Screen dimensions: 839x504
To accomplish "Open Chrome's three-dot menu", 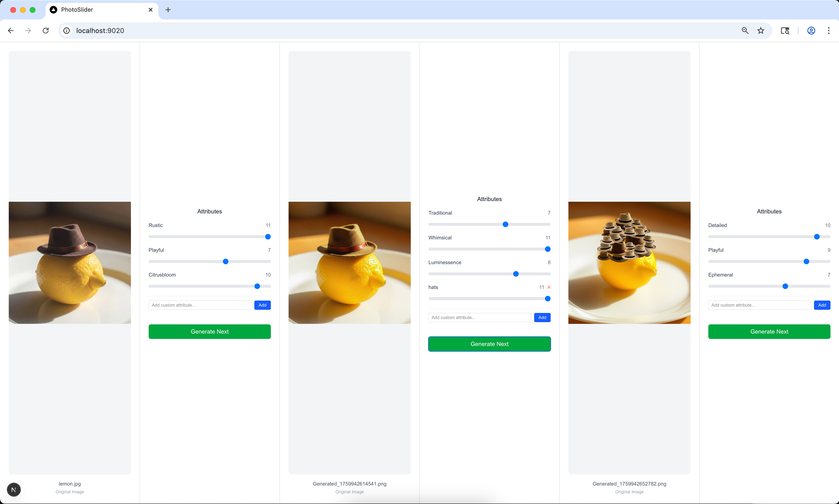I will tap(829, 31).
